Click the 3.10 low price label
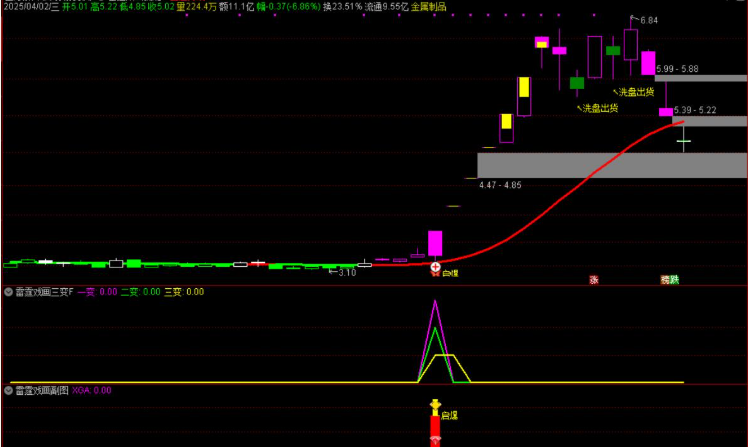Image resolution: width=748 pixels, height=447 pixels. (x=347, y=272)
